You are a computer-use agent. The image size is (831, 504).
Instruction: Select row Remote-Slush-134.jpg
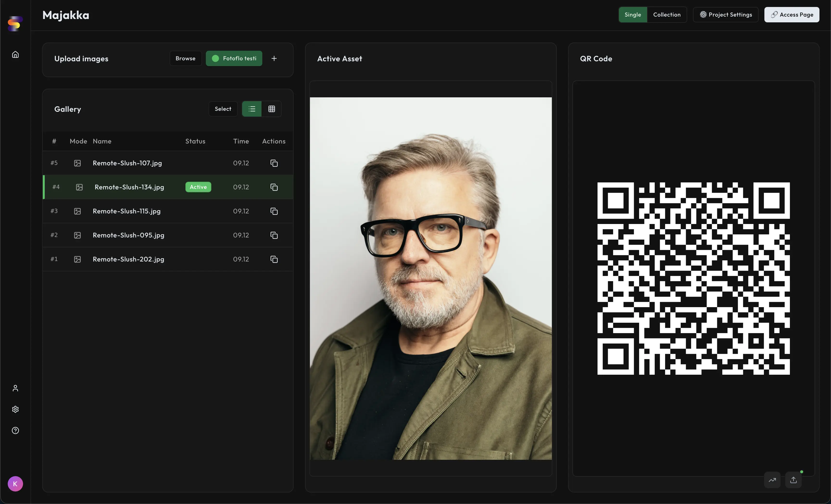168,187
